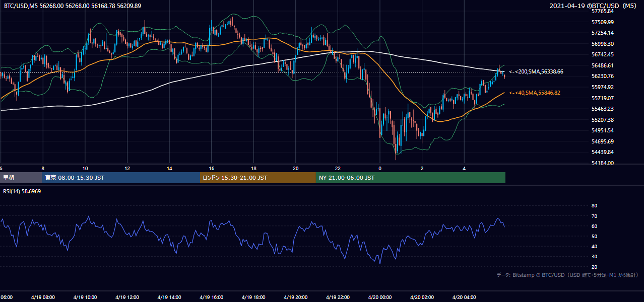The width and height of the screenshot is (644, 302).
Task: Click the BTC/USD,M5 OHLC header text
Action: tap(73, 6)
